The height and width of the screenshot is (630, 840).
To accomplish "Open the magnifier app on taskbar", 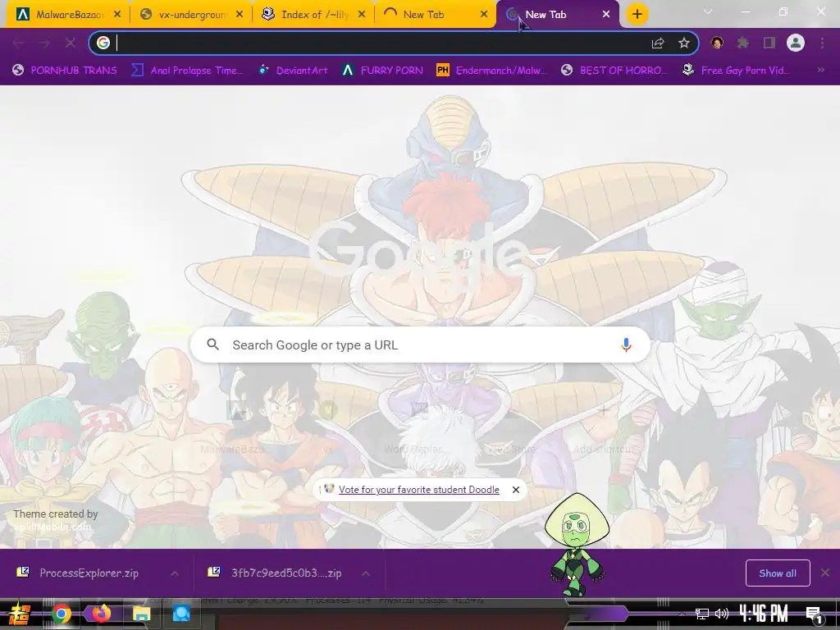I will 181,614.
